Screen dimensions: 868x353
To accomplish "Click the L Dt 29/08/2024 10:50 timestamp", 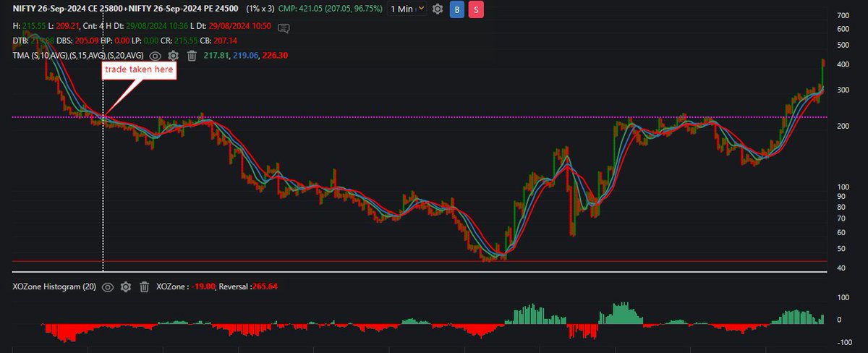I will click(240, 26).
